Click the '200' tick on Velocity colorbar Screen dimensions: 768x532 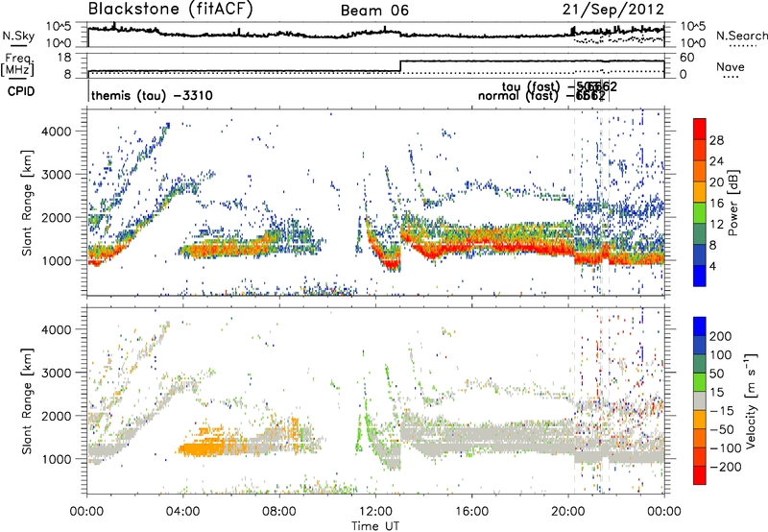coord(721,336)
